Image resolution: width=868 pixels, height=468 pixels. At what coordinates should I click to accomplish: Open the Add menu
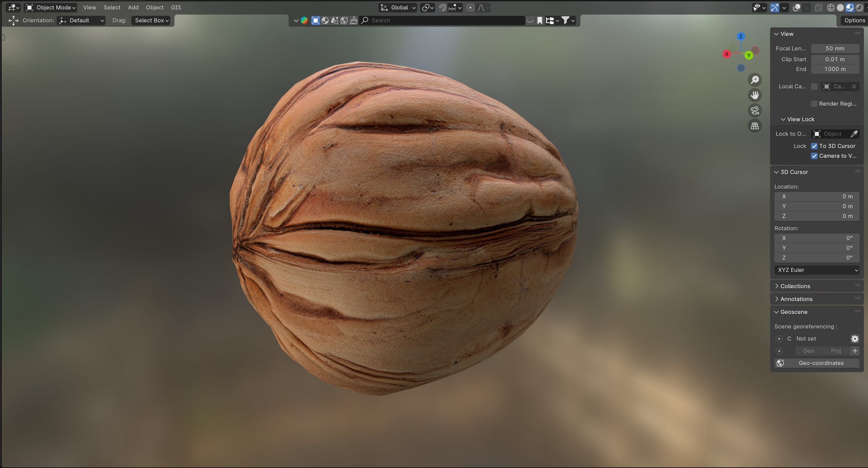(133, 7)
